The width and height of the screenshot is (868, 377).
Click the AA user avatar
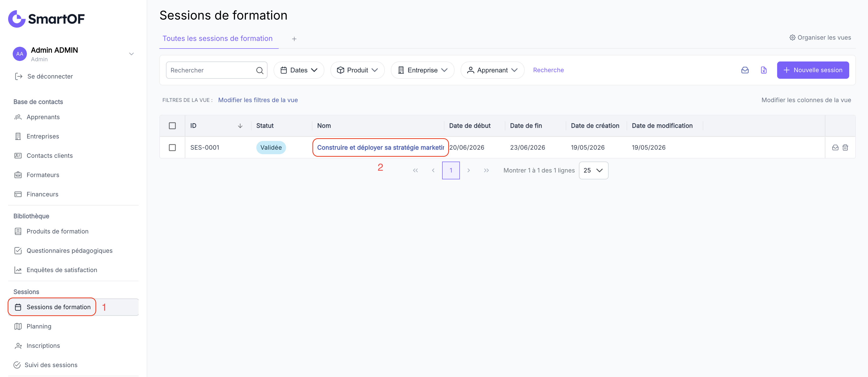click(20, 54)
